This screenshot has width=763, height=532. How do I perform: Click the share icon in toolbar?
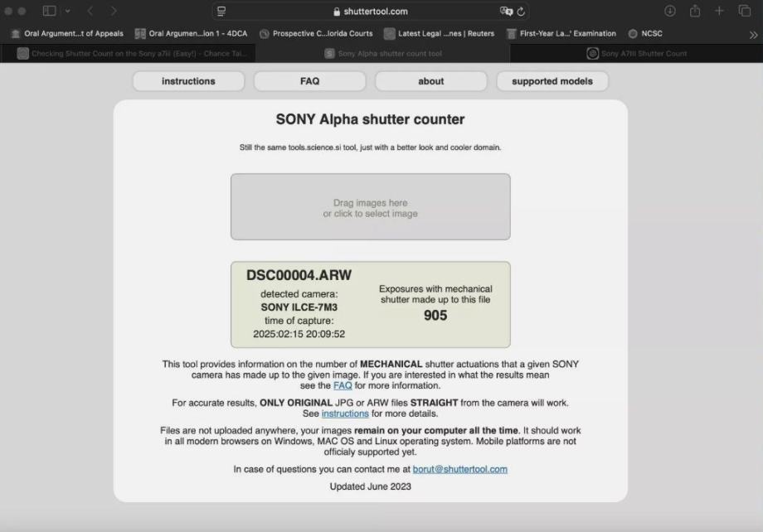[695, 11]
